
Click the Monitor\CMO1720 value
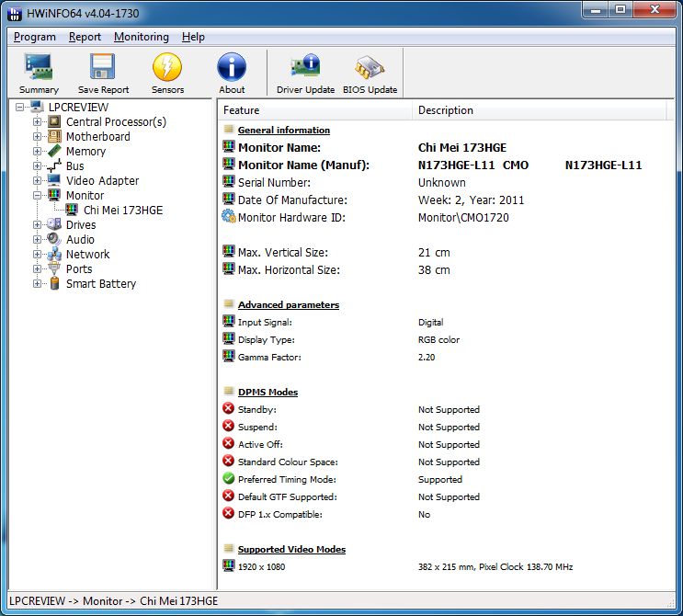click(463, 217)
